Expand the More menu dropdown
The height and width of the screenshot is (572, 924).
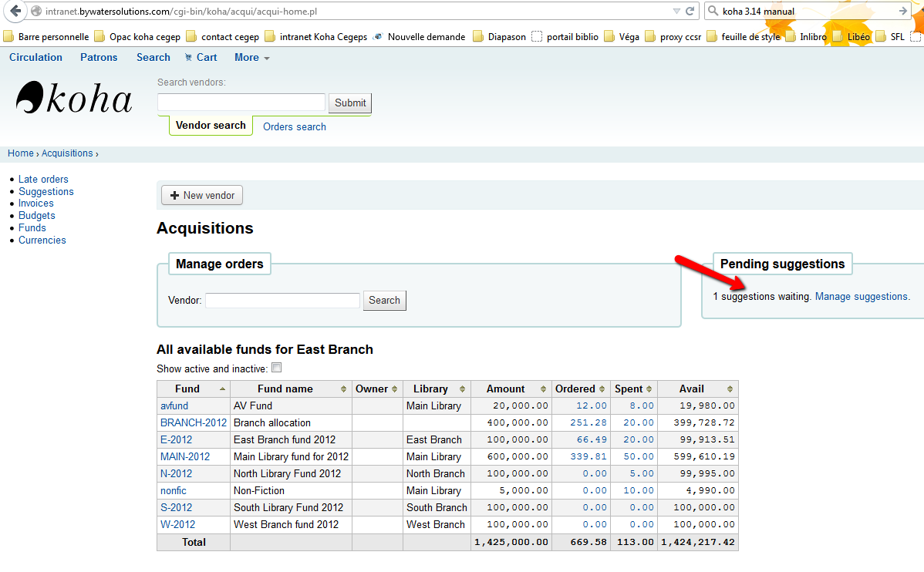click(251, 58)
